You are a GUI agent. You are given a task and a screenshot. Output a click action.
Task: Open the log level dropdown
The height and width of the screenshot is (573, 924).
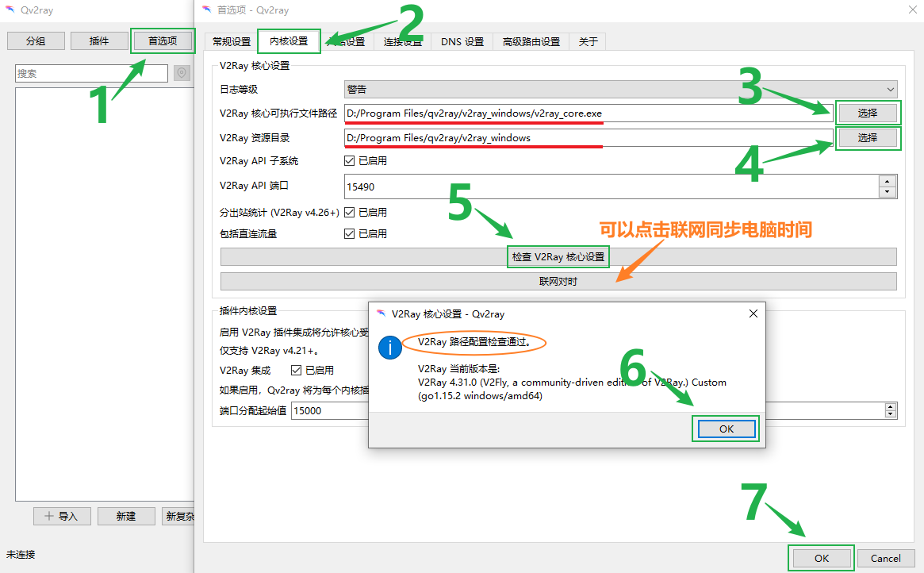pos(620,90)
